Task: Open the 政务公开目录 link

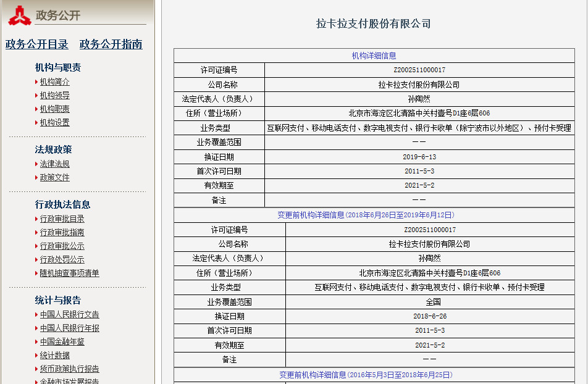Action: pos(37,44)
